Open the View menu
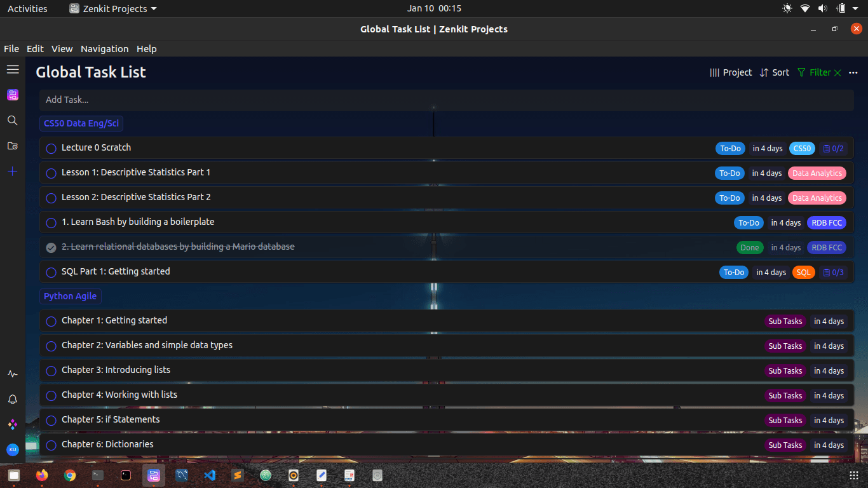The height and width of the screenshot is (488, 868). tap(62, 49)
